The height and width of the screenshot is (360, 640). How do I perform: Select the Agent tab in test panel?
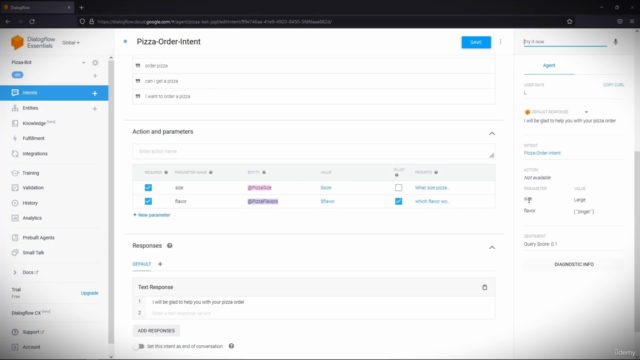click(x=549, y=65)
